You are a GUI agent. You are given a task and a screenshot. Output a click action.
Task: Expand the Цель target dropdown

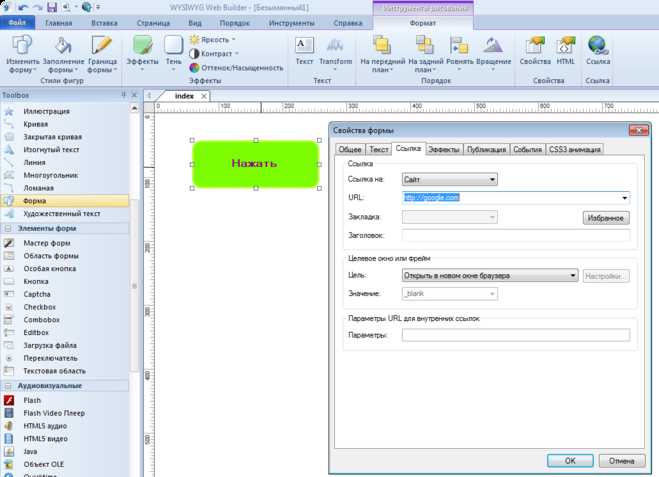(x=490, y=276)
